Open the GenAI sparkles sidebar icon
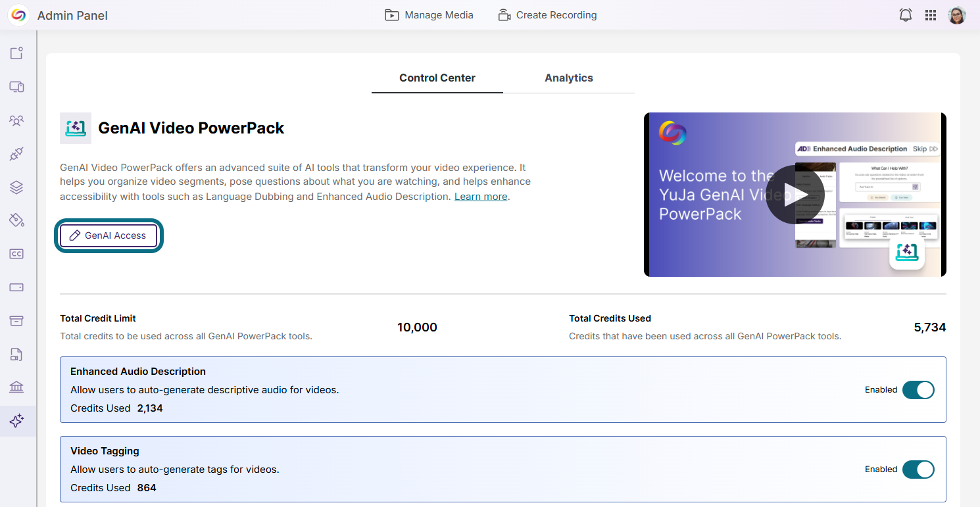980x507 pixels. click(17, 421)
